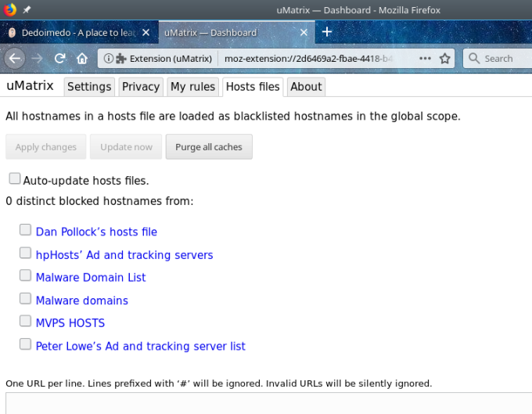Go to the Firefox home page

pos(82,59)
